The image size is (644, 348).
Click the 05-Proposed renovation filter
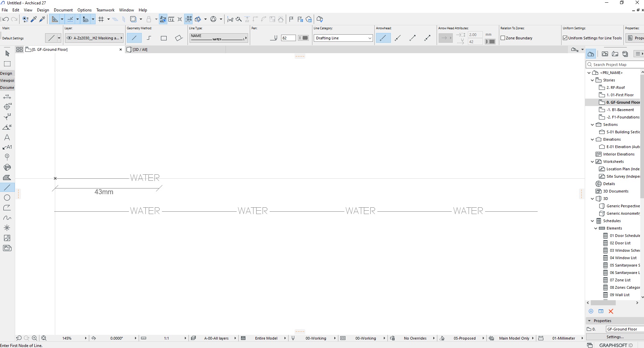point(465,338)
